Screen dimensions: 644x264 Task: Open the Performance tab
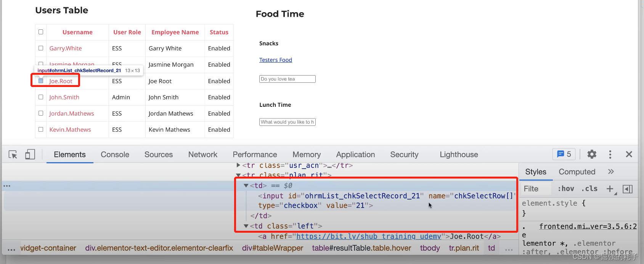255,155
